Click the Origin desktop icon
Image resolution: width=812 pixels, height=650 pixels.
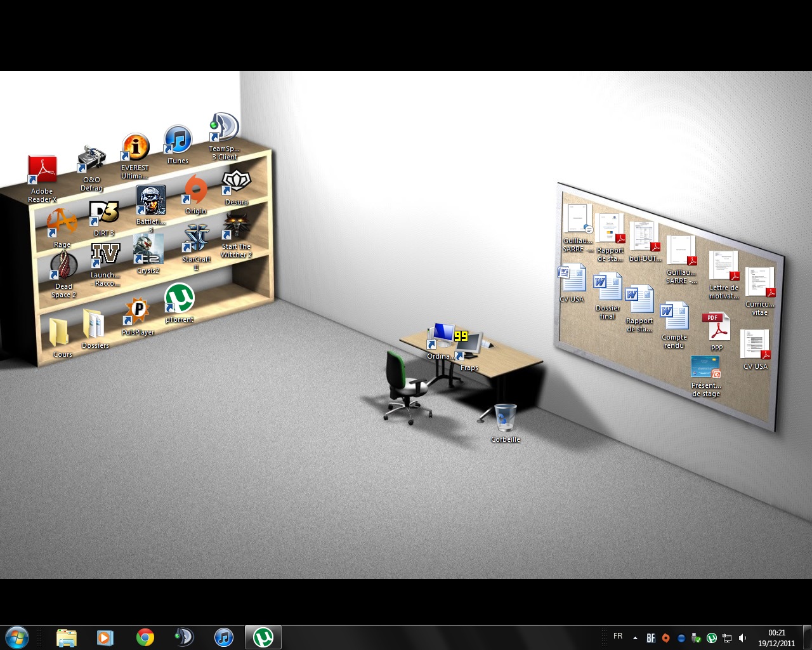195,190
